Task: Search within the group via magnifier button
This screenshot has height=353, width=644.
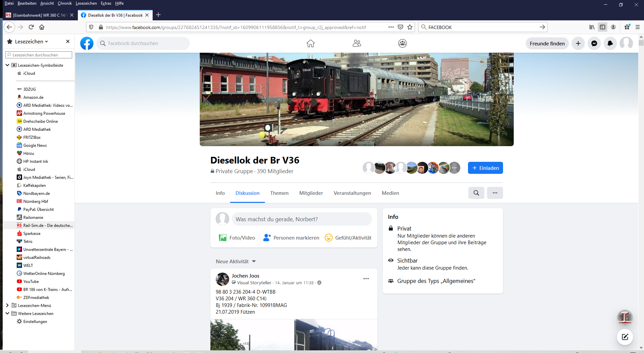Action: [476, 193]
